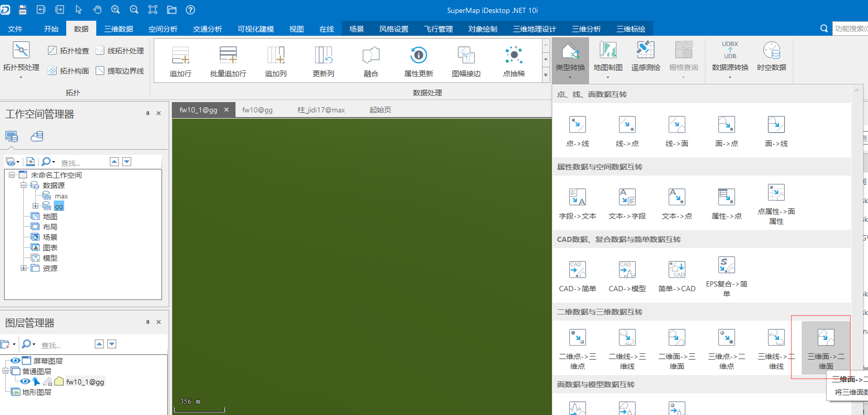Viewport: 868px width, 415px height.
Task: Select the 线->点 conversion tool
Action: tap(627, 131)
